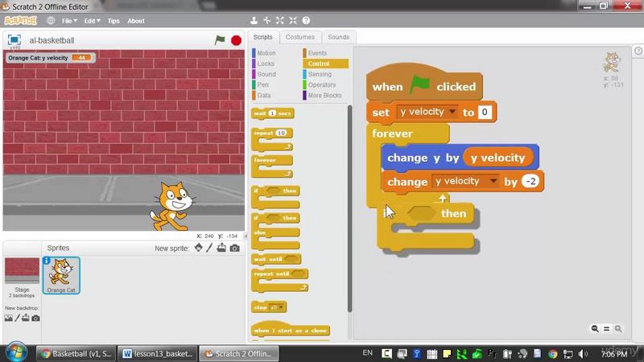Image resolution: width=644 pixels, height=362 pixels.
Task: Select the Pen block category
Action: 262,84
